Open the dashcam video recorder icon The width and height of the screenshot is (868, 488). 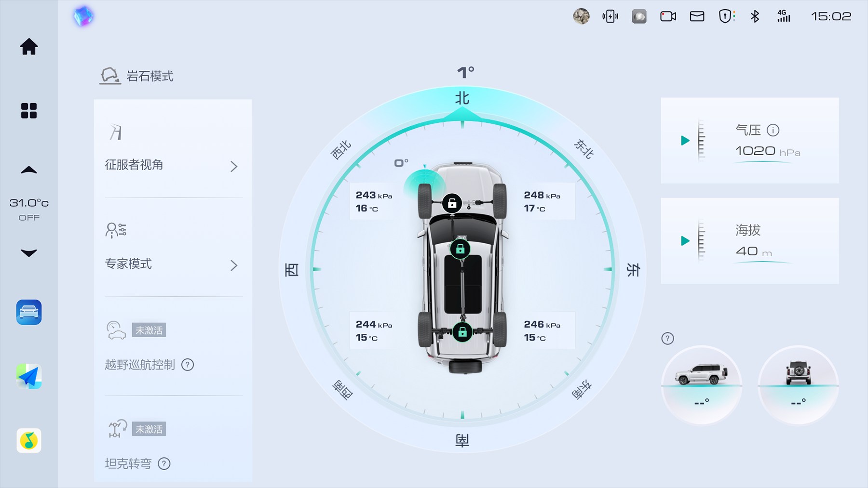pos(668,16)
